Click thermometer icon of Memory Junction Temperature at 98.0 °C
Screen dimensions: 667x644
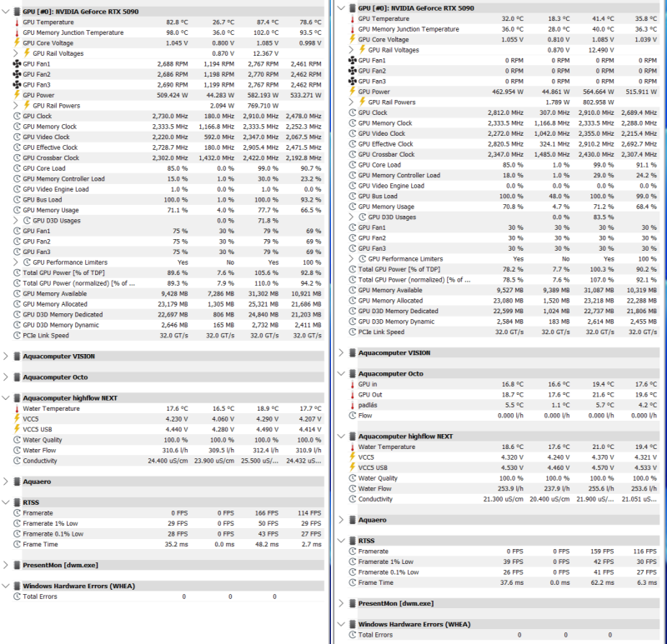[17, 32]
